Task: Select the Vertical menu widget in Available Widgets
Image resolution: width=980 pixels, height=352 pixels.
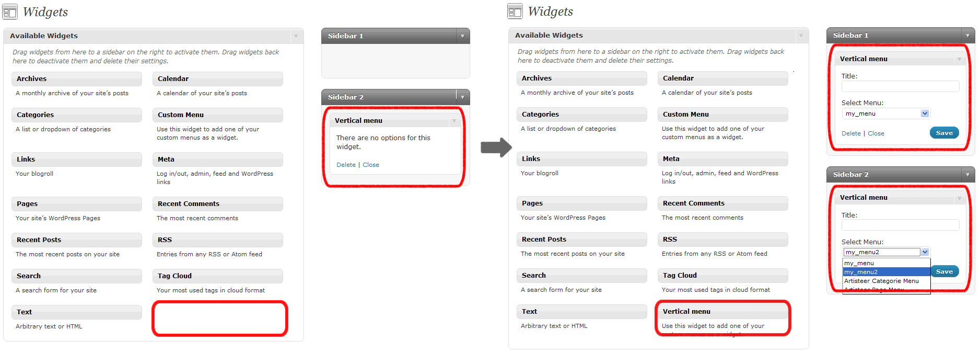Action: 722,312
